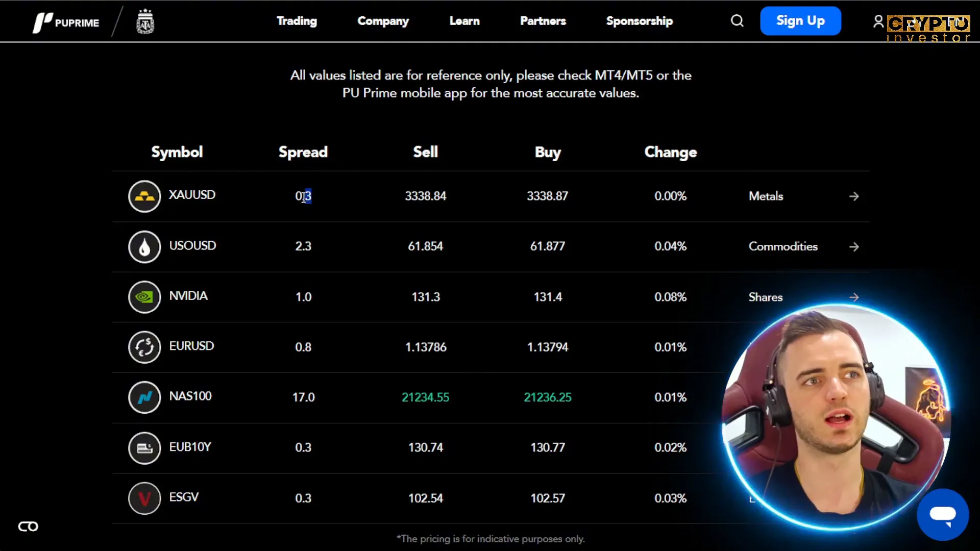Click the USOUSD buy price 61.877
The width and height of the screenshot is (980, 551).
(x=548, y=246)
